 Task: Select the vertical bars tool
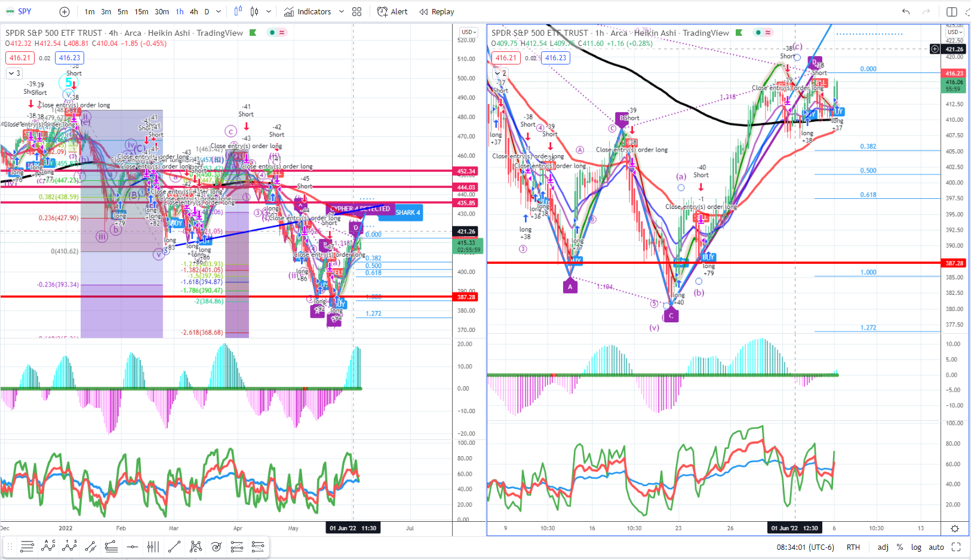[x=153, y=546]
